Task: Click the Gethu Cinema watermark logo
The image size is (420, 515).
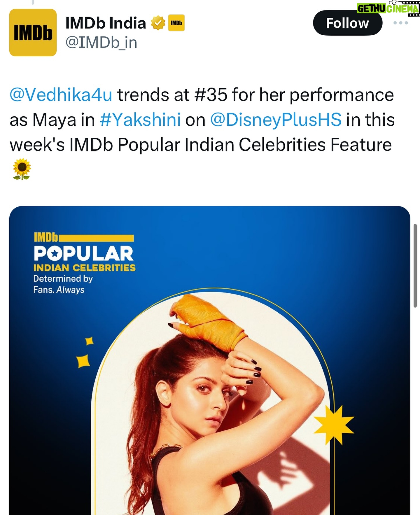Action: click(388, 9)
